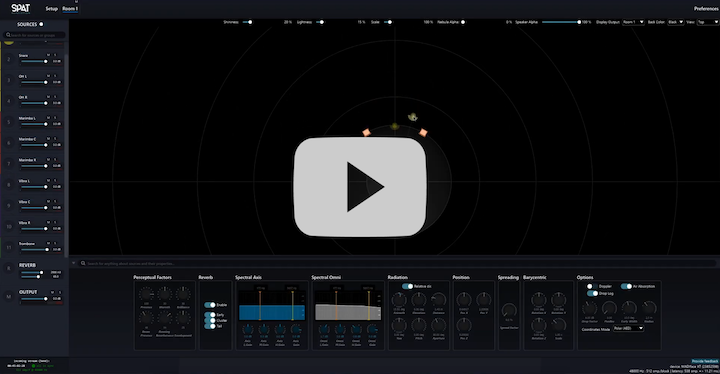Disable the Air Absorption switch

click(x=626, y=286)
